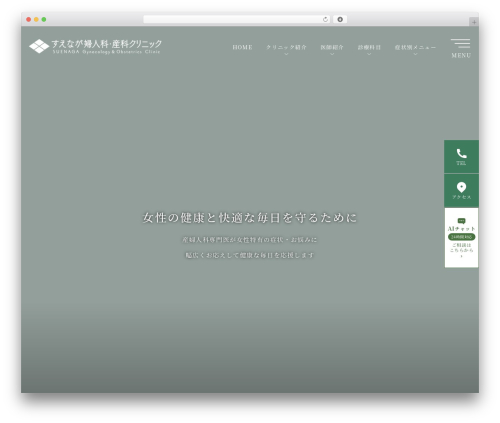Image resolution: width=500 pixels, height=423 pixels.
Task: Open the hamburger MENU icon
Action: point(461,48)
